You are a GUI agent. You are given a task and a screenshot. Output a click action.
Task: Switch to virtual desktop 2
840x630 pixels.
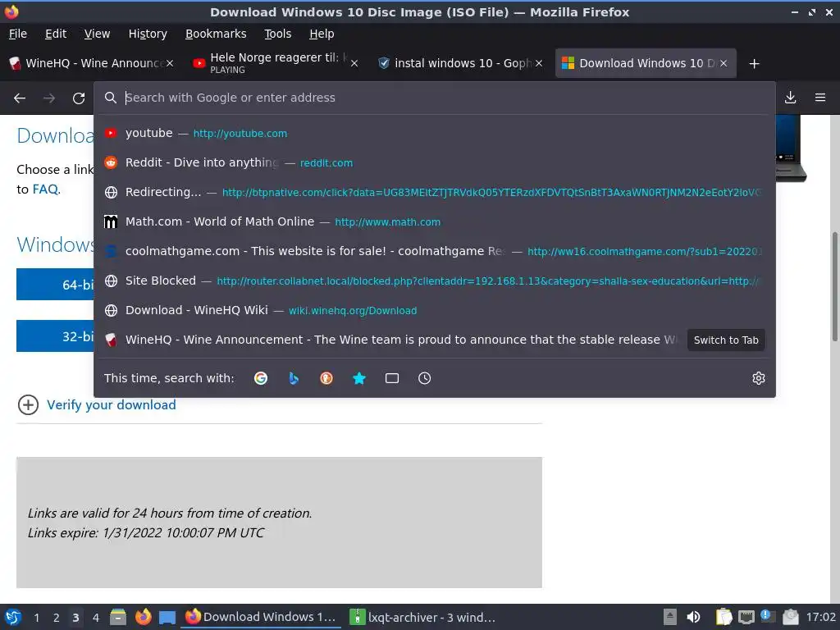click(57, 618)
